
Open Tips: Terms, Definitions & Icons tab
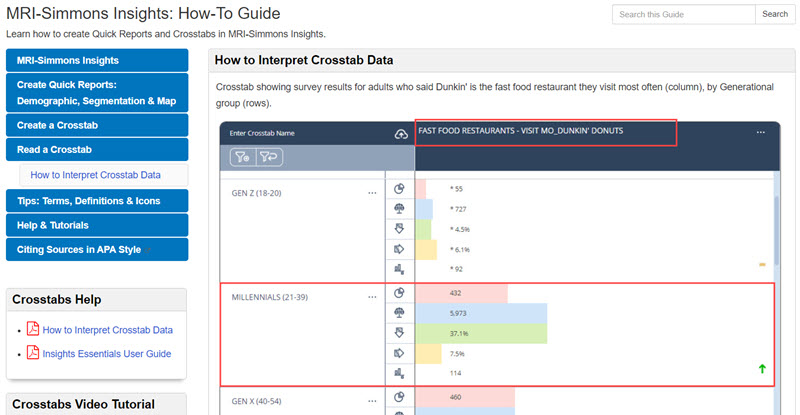click(97, 201)
